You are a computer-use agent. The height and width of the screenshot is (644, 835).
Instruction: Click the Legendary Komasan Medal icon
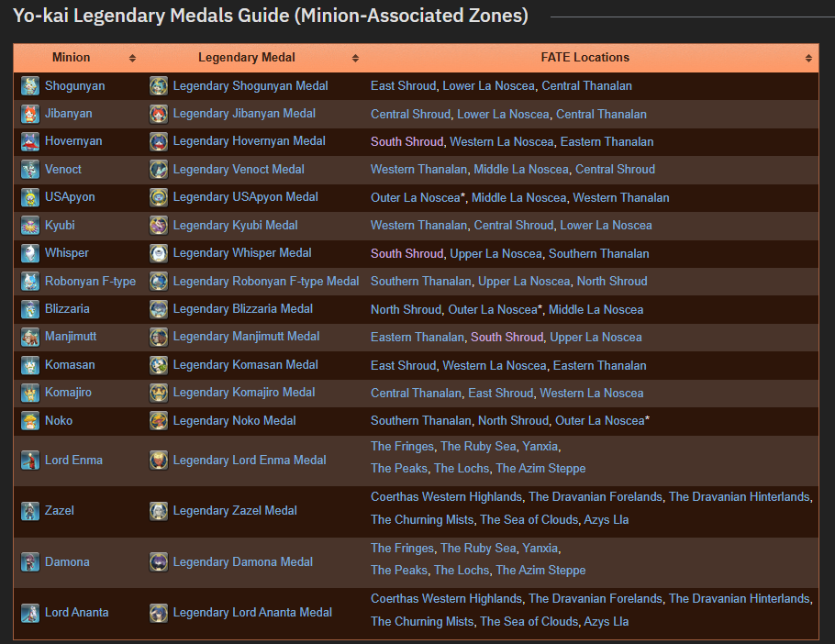[159, 364]
